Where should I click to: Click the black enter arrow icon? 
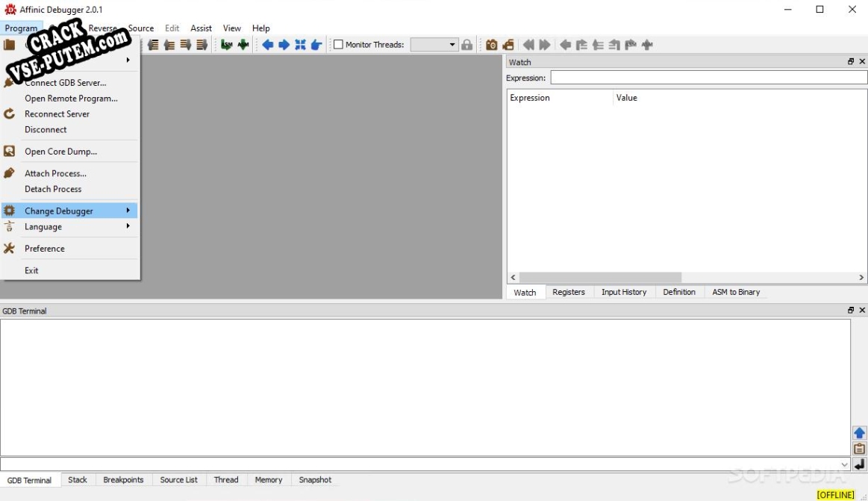(859, 464)
